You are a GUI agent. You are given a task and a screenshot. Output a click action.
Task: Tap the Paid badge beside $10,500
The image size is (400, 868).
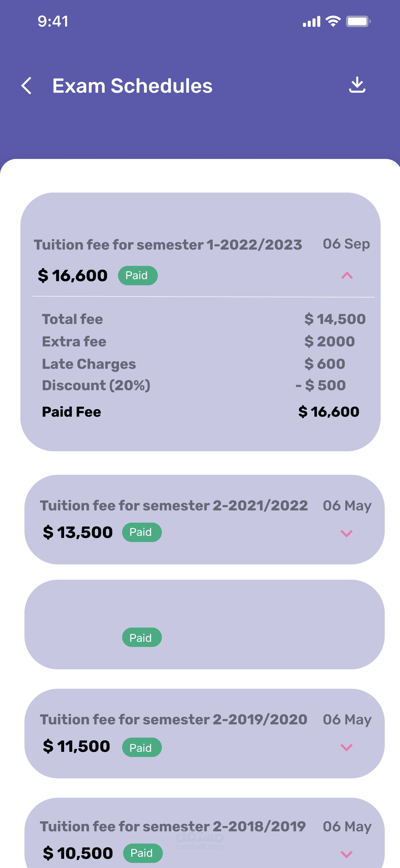(143, 853)
